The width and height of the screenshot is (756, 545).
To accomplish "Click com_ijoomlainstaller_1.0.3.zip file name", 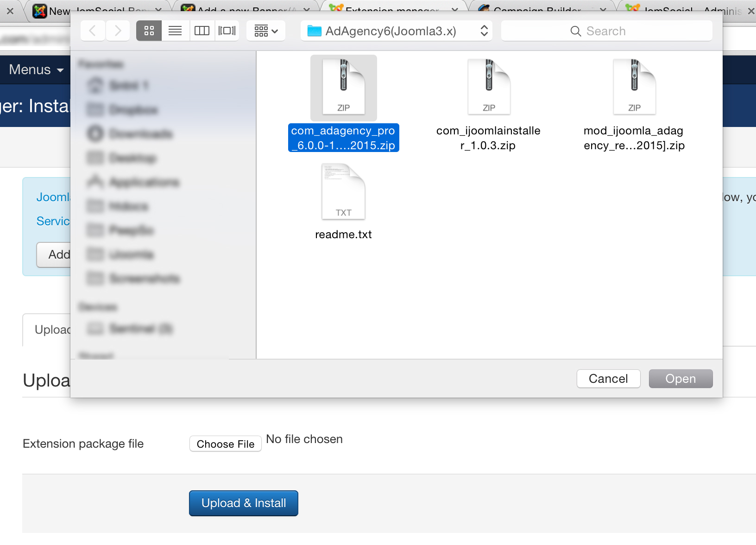I will [x=488, y=138].
